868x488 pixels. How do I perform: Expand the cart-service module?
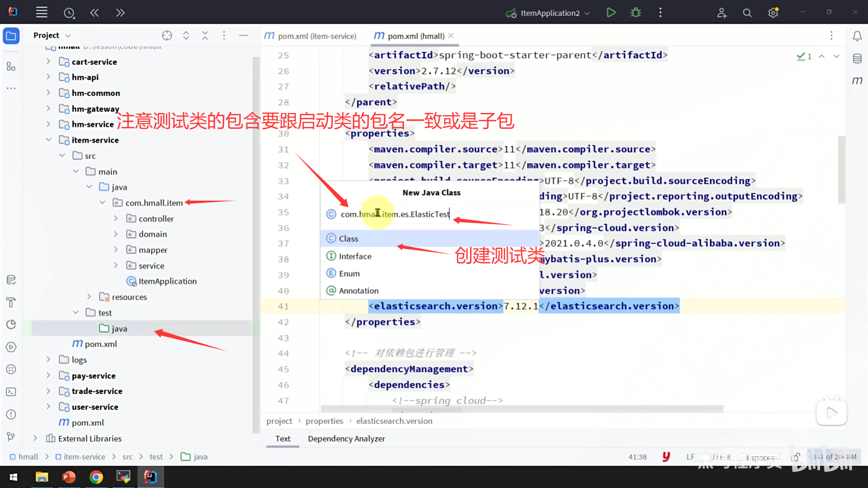click(48, 61)
